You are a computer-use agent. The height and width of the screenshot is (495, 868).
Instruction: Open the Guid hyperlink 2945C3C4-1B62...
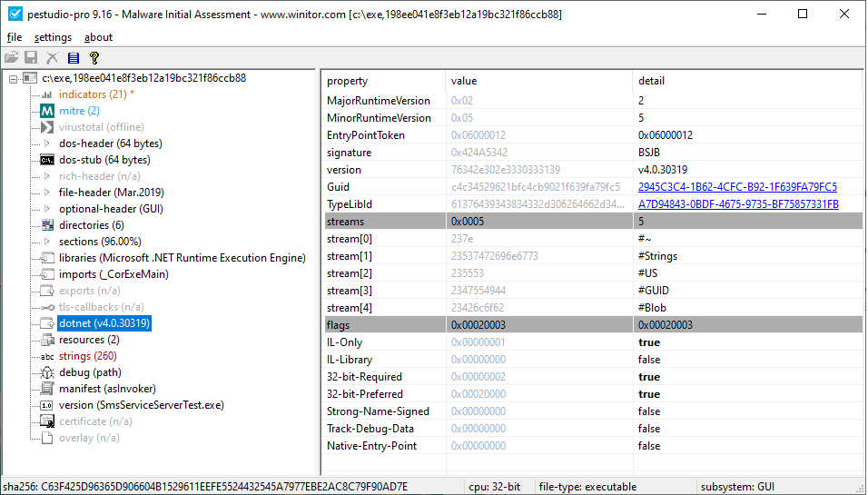(737, 187)
